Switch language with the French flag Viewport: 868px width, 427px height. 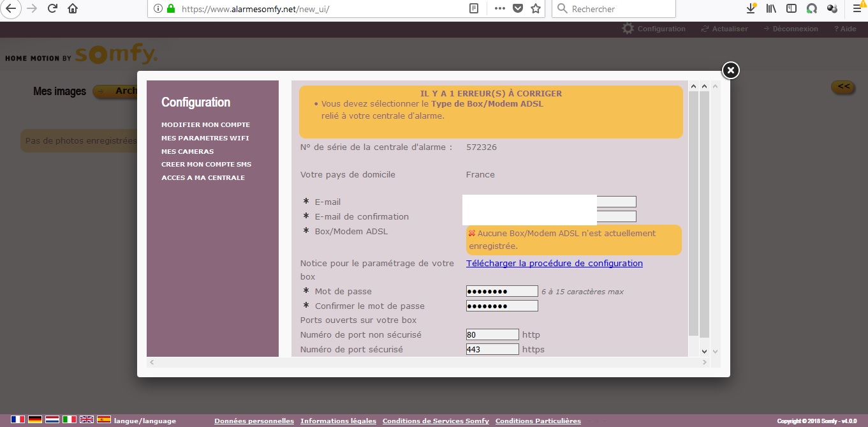(x=18, y=419)
